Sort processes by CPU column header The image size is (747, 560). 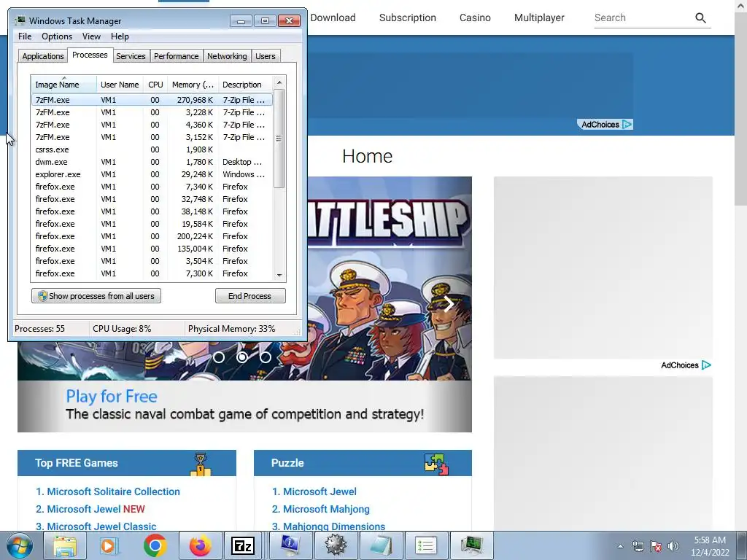(x=155, y=85)
